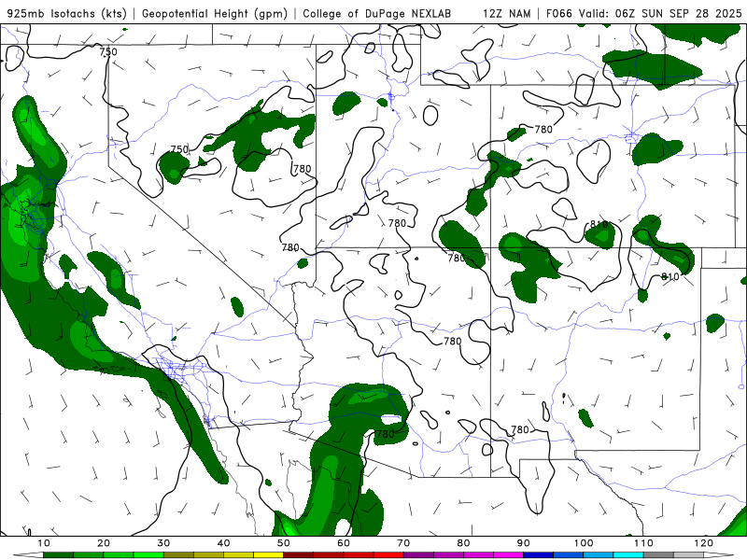
Task: Click the '780' label on the green patch near the border
Action: pyautogui.click(x=386, y=434)
